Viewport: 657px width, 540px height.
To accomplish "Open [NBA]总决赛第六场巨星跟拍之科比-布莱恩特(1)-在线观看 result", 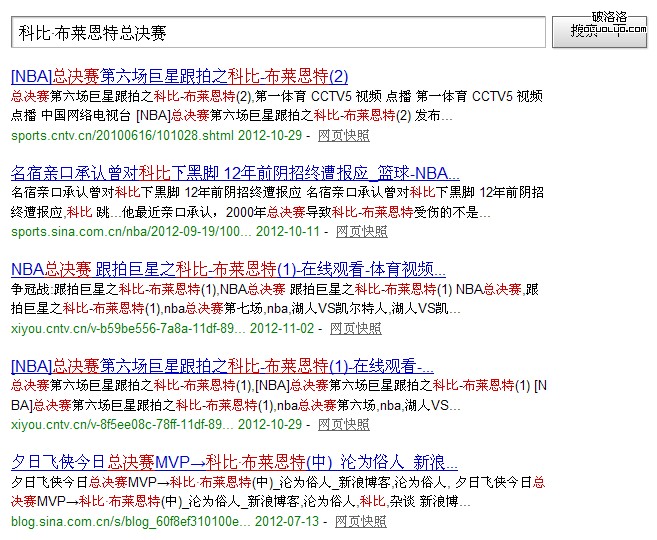I will pos(222,366).
